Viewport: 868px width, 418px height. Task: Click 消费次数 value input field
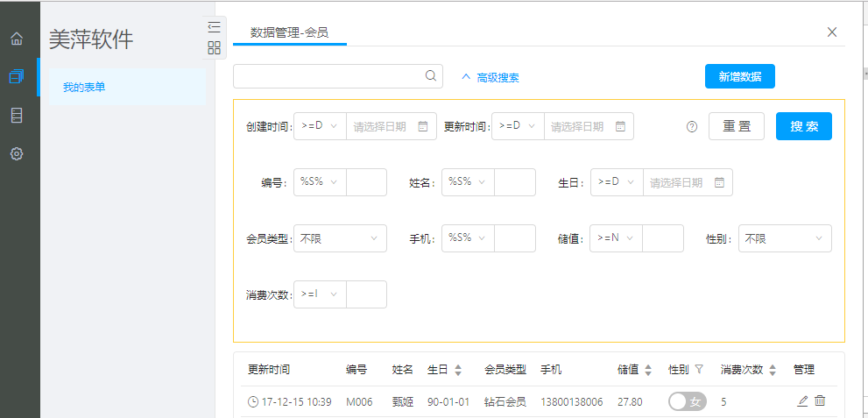pos(366,294)
